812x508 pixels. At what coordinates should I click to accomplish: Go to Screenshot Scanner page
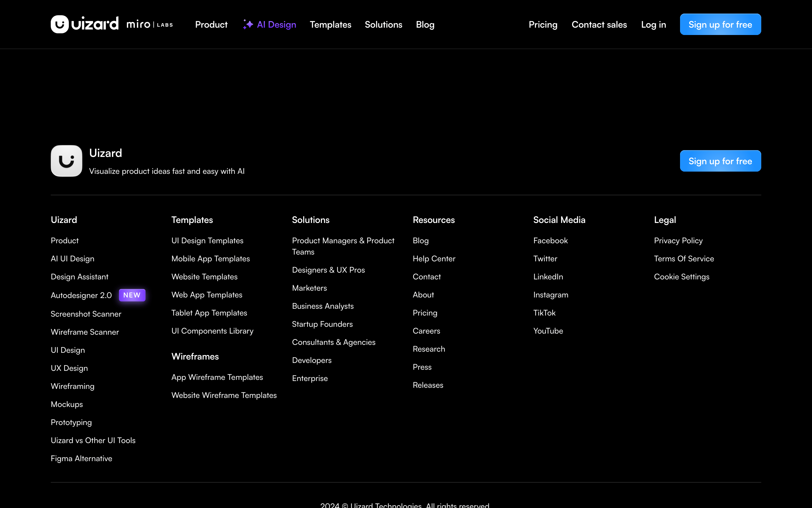[86, 314]
